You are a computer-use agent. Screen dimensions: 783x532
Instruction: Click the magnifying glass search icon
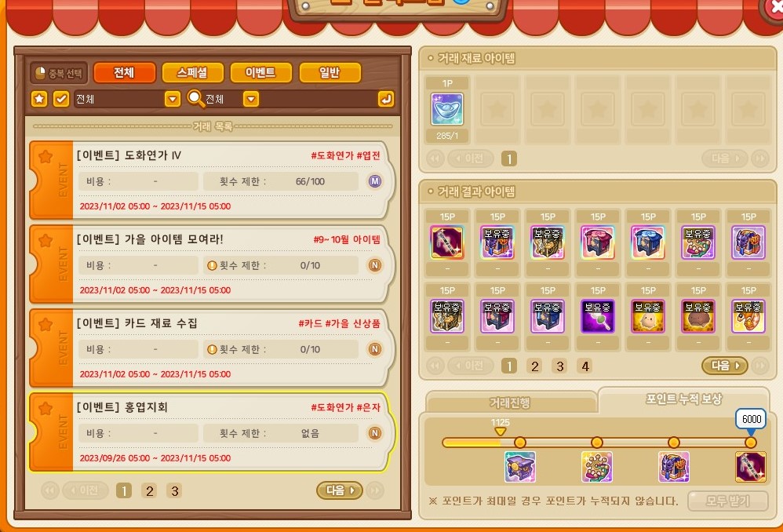tap(195, 98)
